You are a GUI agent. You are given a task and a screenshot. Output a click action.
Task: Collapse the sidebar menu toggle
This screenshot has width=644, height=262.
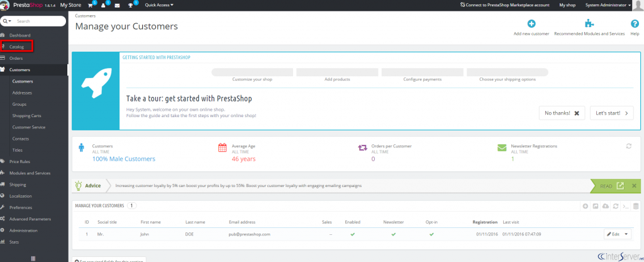(33, 258)
